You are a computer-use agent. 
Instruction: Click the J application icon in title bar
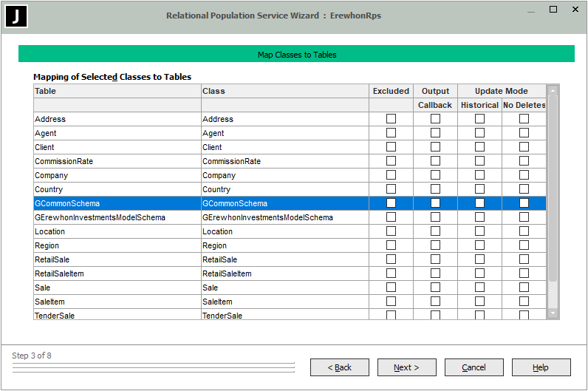pyautogui.click(x=16, y=16)
